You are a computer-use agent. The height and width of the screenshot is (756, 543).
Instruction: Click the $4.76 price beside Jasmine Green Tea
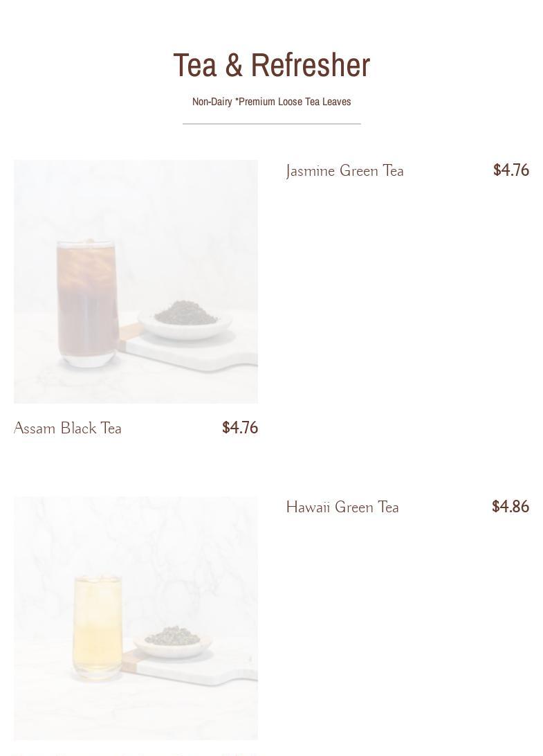click(511, 170)
